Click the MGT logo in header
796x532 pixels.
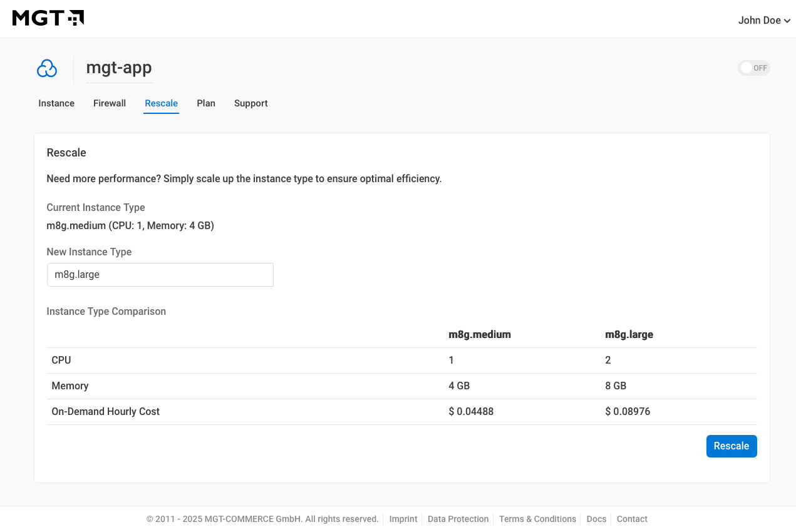pyautogui.click(x=48, y=18)
